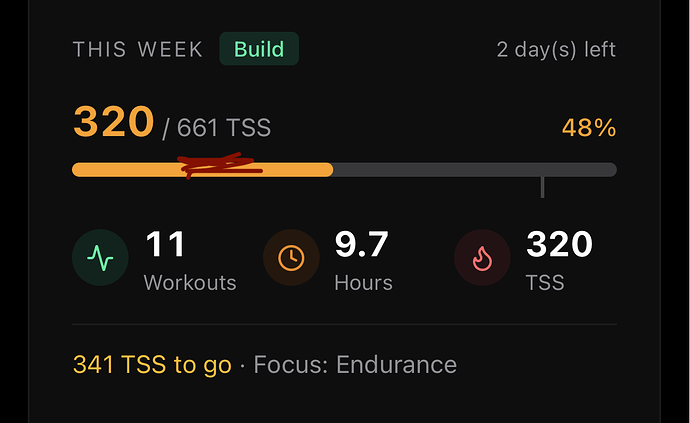The image size is (690, 423).
Task: Select the "THIS WEEK" header label
Action: pos(138,50)
